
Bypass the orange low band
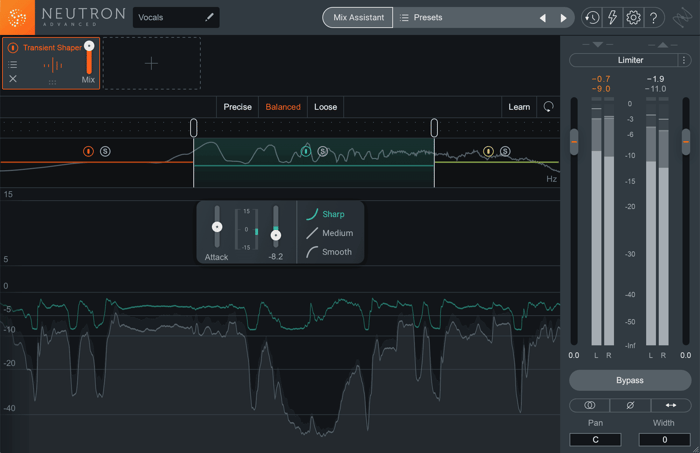click(88, 151)
